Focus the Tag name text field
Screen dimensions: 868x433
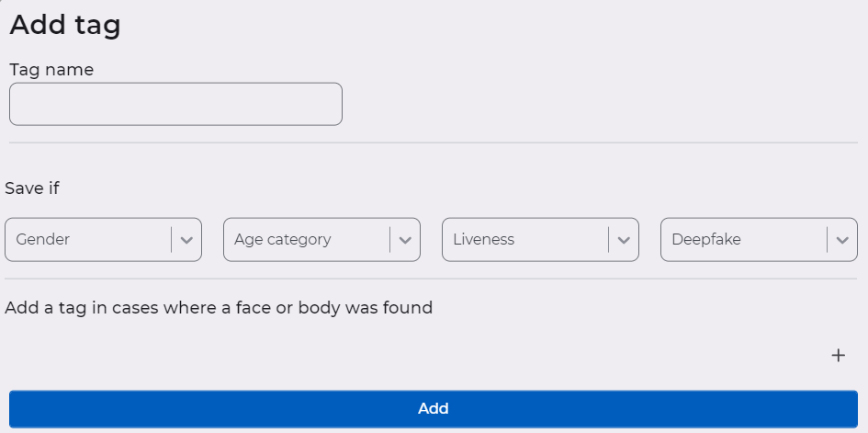pos(175,104)
